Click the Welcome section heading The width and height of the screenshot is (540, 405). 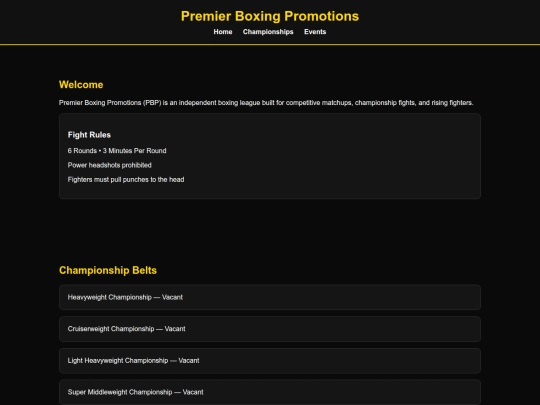(81, 85)
